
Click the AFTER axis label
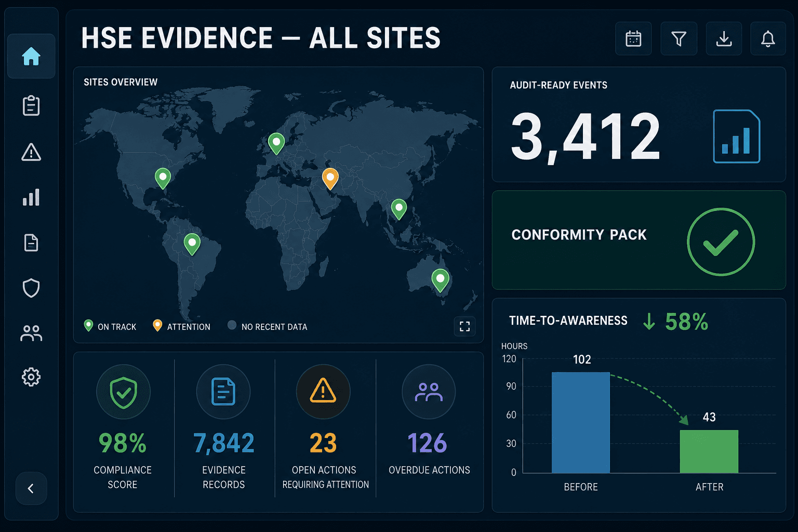(710, 487)
